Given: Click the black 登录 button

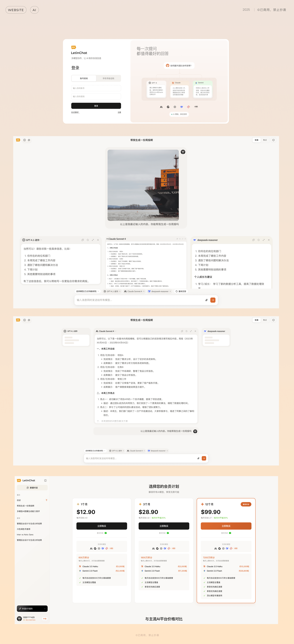Looking at the screenshot, I should 96,106.
